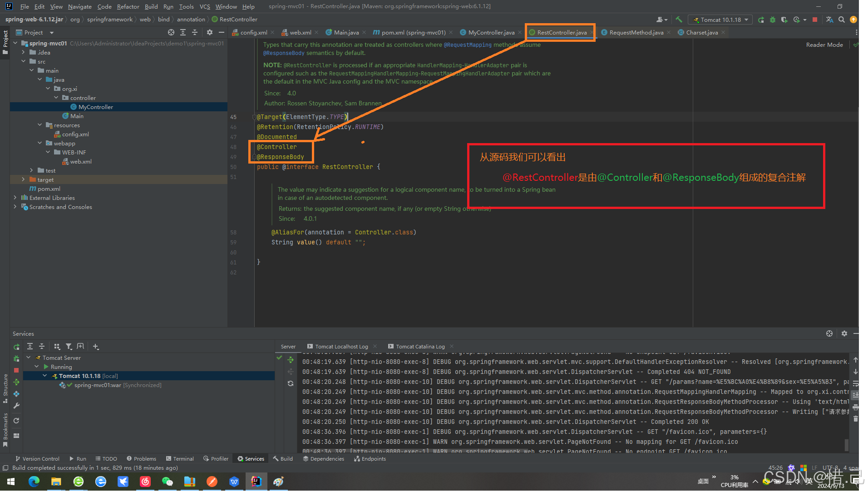Screen dimensions: 868x492
Task: Switch to the MyController.java tab
Action: click(491, 33)
